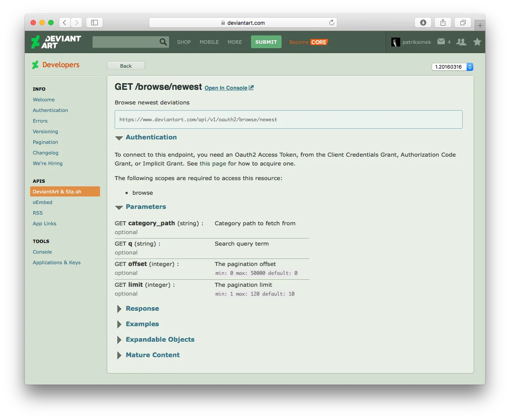Collapse the Authentication section
The width and height of the screenshot is (510, 420).
click(x=119, y=138)
